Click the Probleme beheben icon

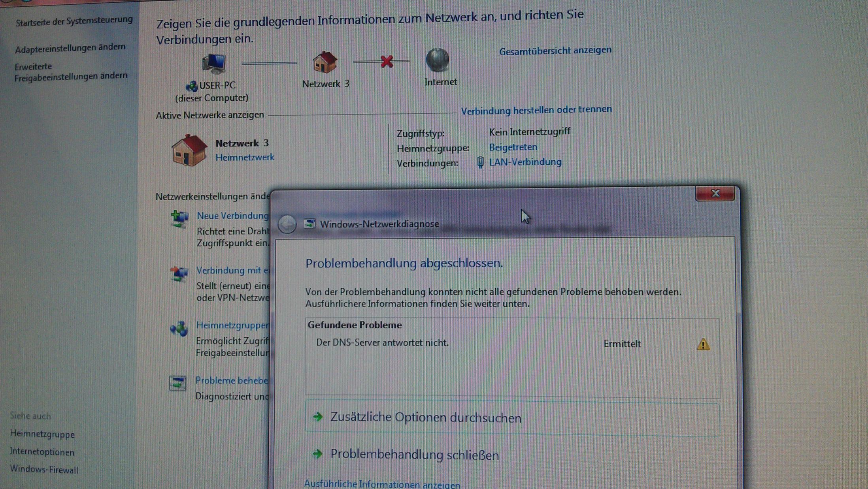[177, 383]
